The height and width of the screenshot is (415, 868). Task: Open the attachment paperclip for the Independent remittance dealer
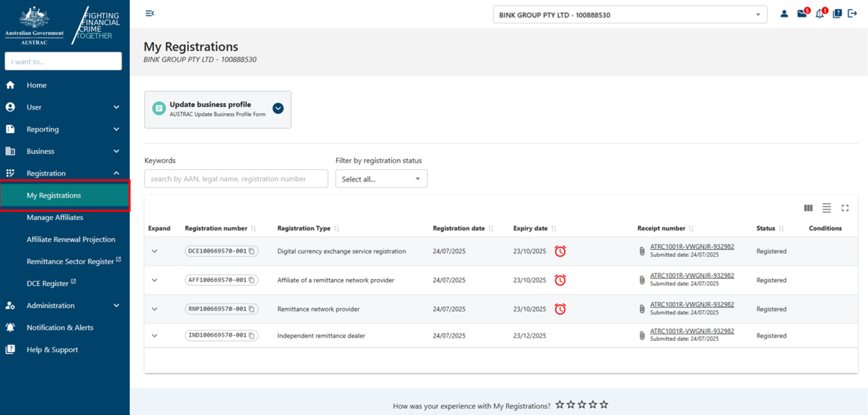pyautogui.click(x=642, y=334)
